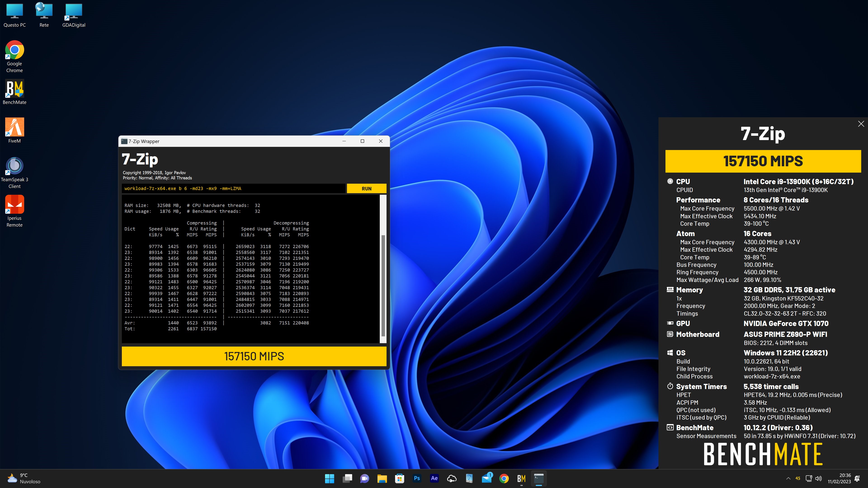Click the Tot: 157150 rating in console
This screenshot has width=868, height=488.
(209, 329)
